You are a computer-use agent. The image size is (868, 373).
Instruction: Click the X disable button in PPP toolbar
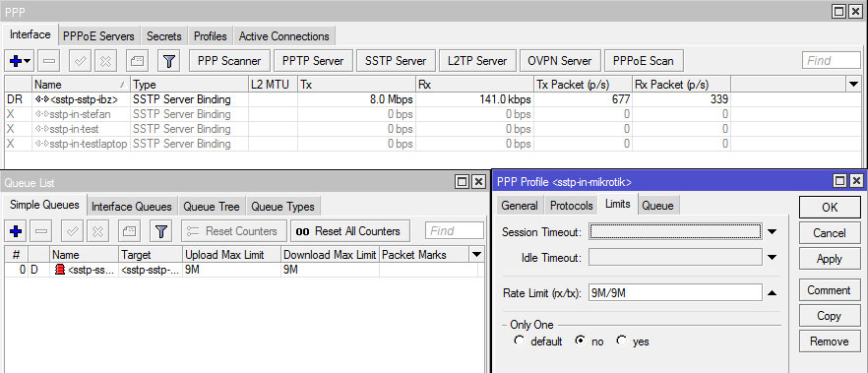(x=105, y=61)
